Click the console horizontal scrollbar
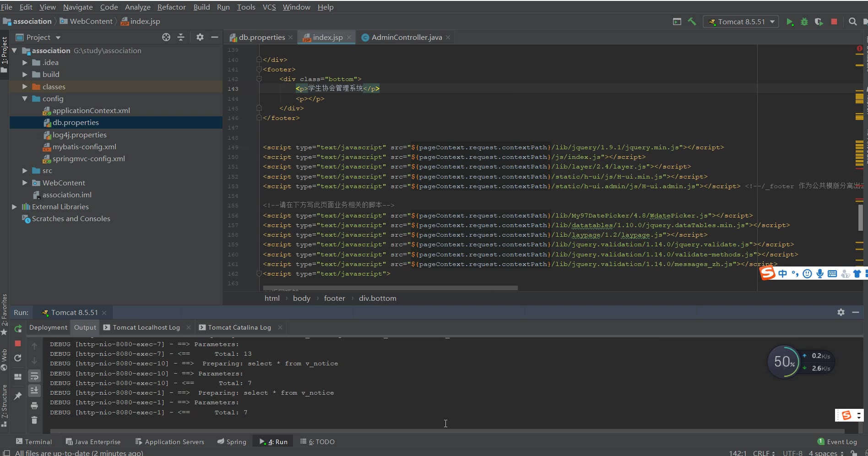The height and width of the screenshot is (456, 868). [x=447, y=431]
